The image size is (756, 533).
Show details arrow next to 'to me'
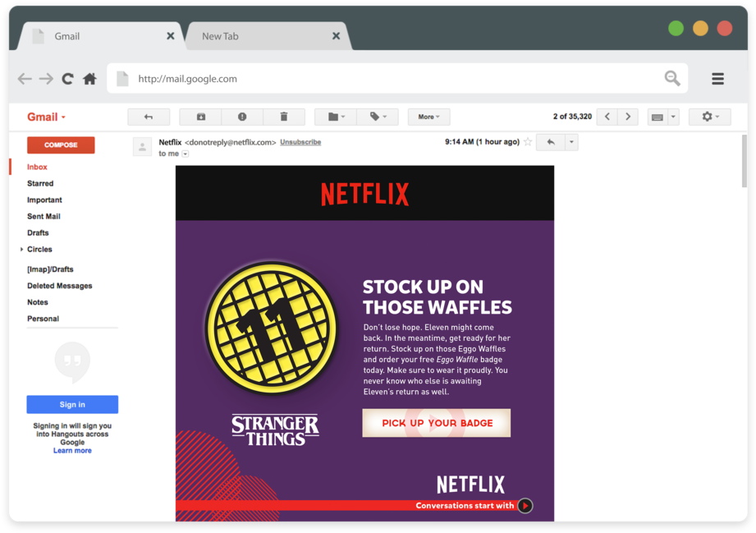click(x=186, y=154)
